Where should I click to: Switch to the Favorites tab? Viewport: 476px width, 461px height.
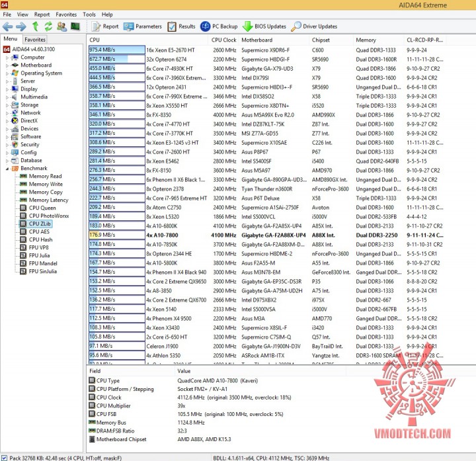pos(35,40)
